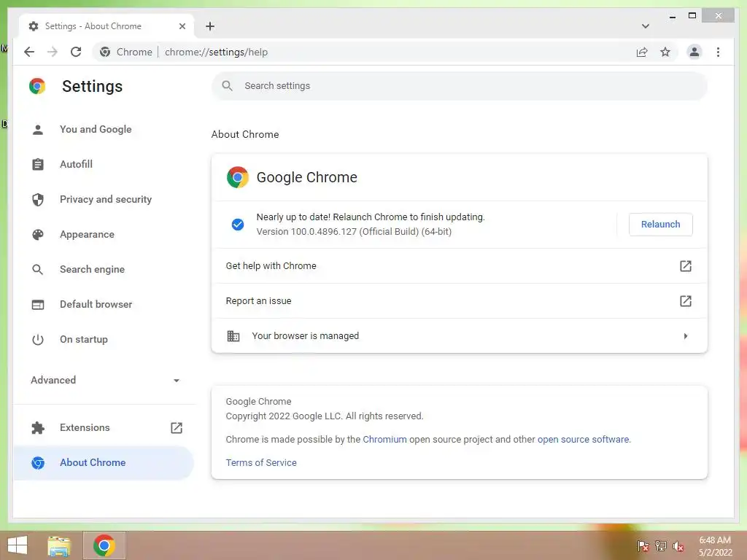The image size is (747, 560).
Task: Open Report an issue
Action: click(460, 301)
